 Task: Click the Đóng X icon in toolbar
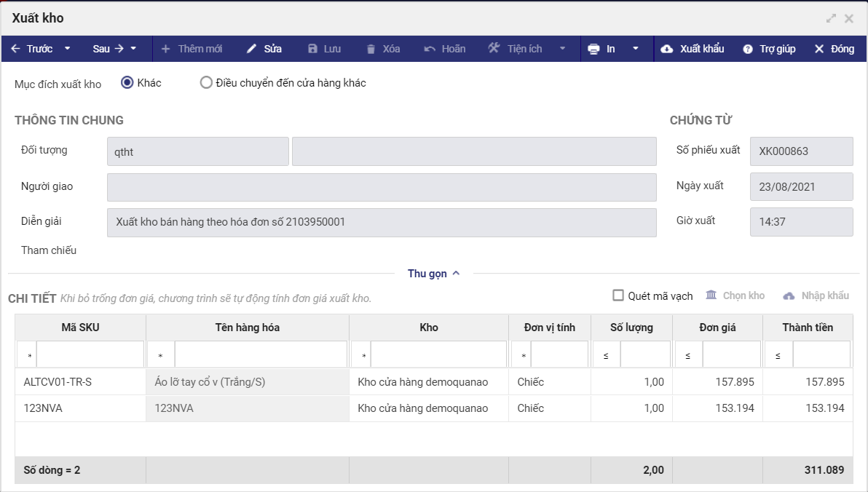[x=819, y=49]
